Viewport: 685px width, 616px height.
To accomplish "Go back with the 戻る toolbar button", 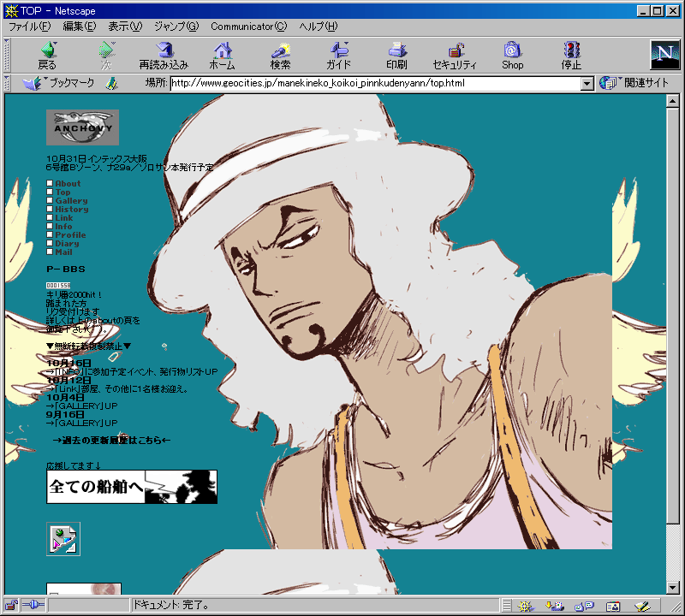I will [x=47, y=56].
